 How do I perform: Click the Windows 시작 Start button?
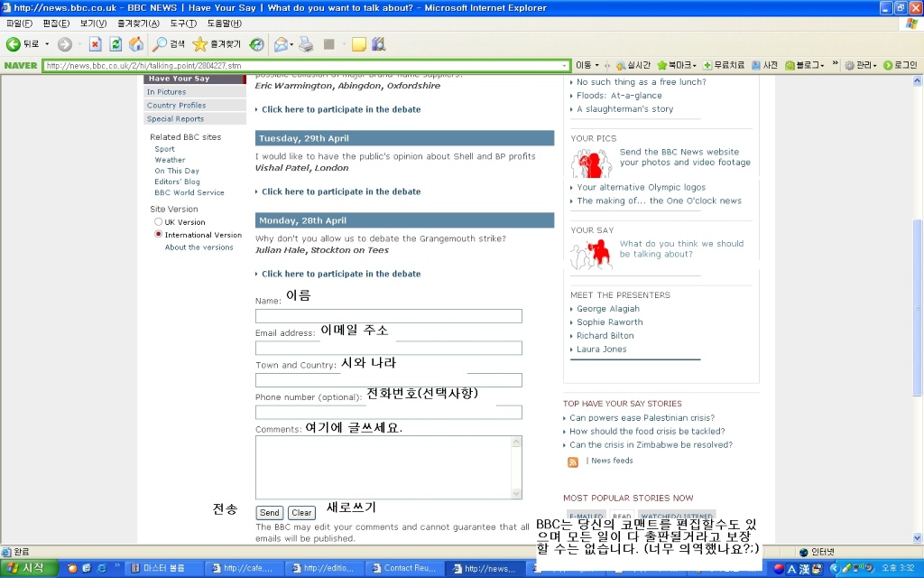[28, 568]
